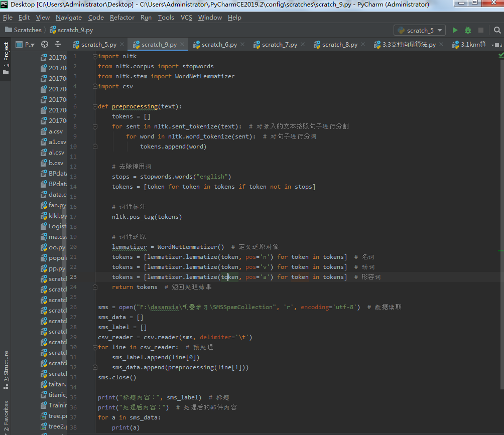Close the scratch_5.py tab

pos(122,44)
